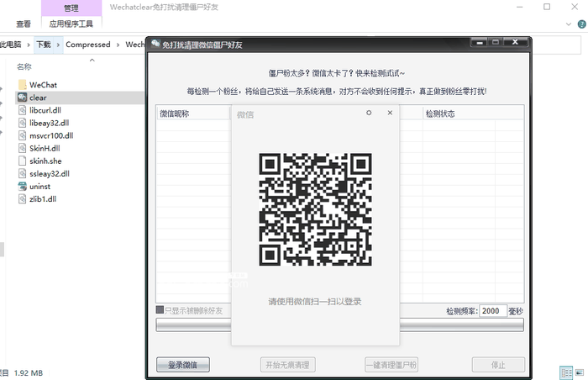Focus the 检测频率 input field showing 2000

click(493, 311)
